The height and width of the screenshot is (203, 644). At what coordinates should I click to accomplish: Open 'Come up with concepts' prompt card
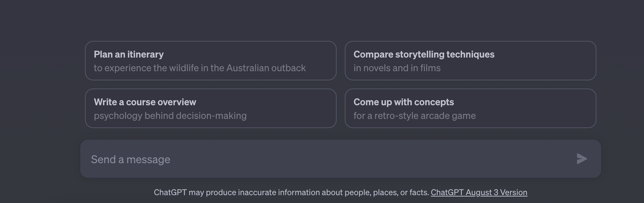tap(470, 108)
